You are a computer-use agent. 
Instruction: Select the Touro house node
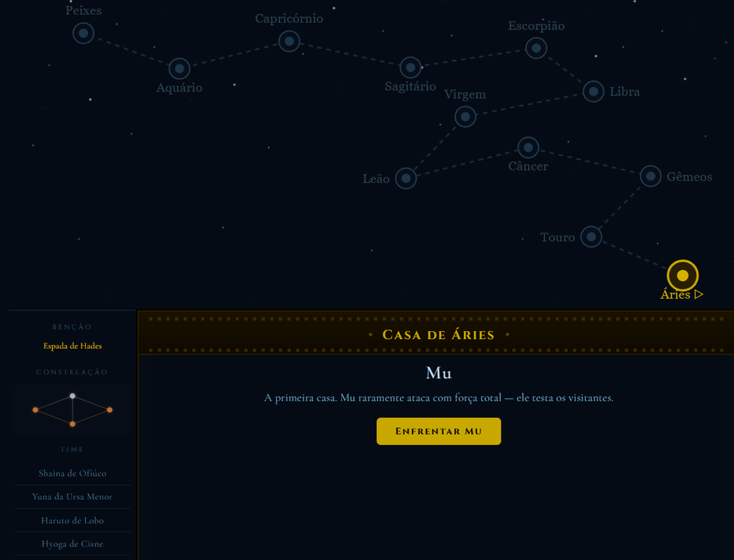point(591,236)
